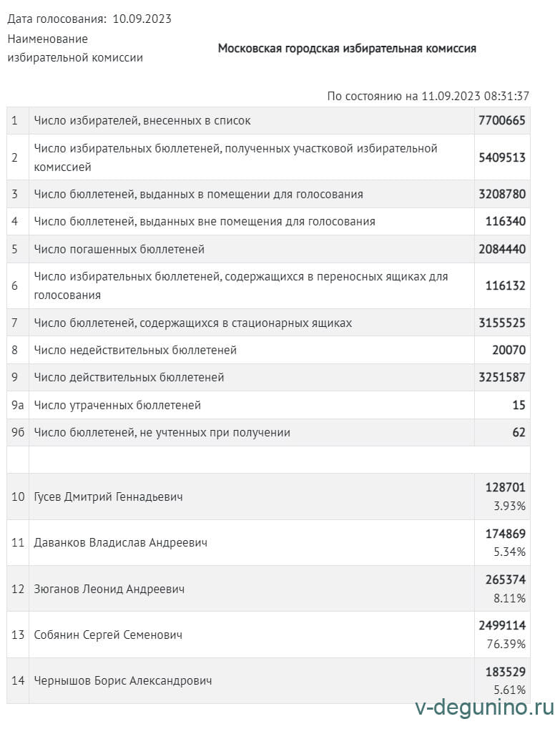
Task: Select row Гусев Дмитрий Геннадьевич
Action: pos(108,496)
